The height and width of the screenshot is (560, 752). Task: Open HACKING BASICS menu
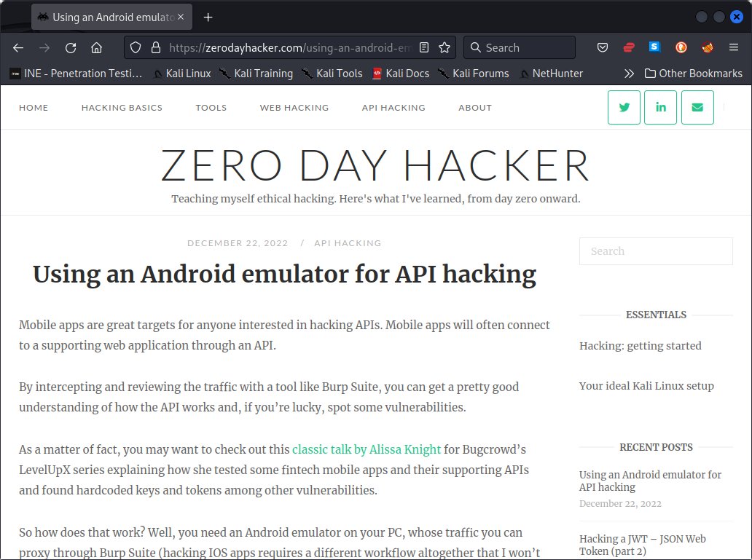click(x=122, y=108)
